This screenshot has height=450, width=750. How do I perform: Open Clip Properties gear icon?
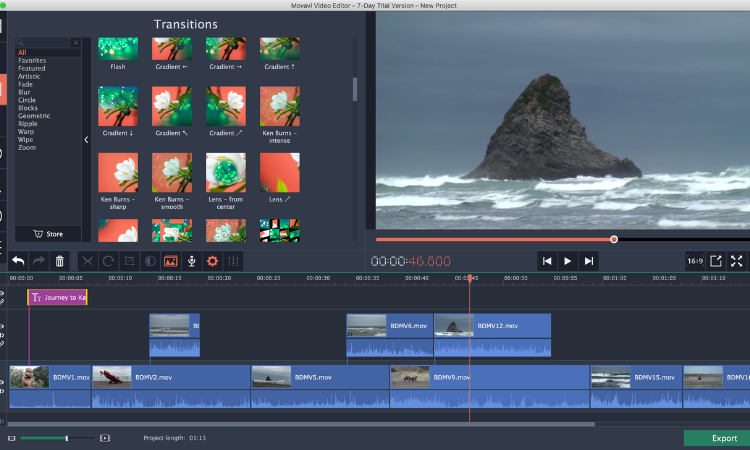pyautogui.click(x=212, y=261)
